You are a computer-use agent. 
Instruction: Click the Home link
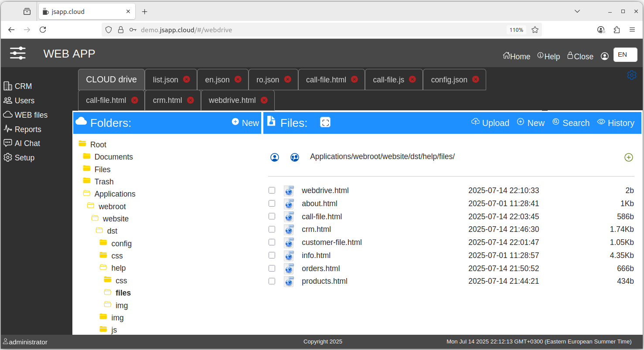tap(517, 56)
